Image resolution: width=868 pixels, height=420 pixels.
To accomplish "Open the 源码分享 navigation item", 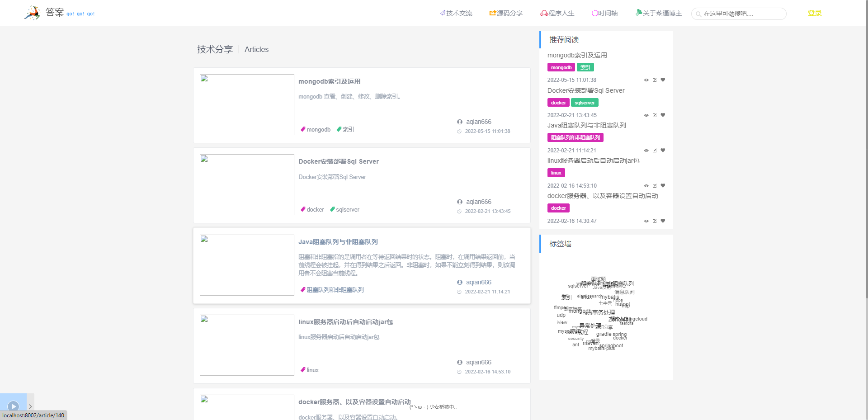I will tap(506, 13).
